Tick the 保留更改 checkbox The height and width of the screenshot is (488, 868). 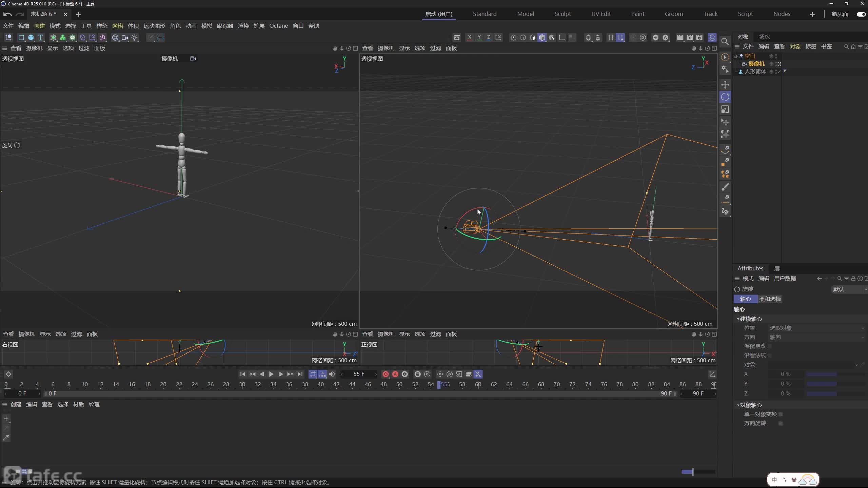[770, 346]
